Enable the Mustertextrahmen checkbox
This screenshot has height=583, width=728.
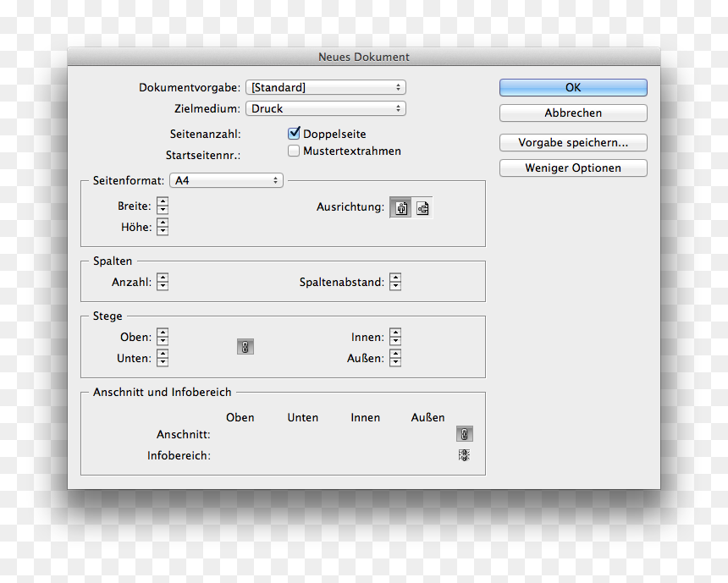294,151
